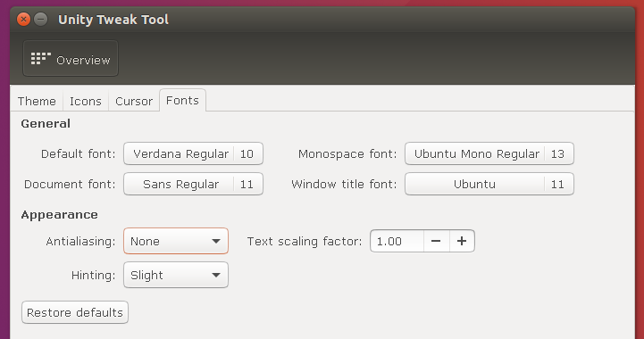Minimize the Unity Tweak Tool window

(41, 20)
